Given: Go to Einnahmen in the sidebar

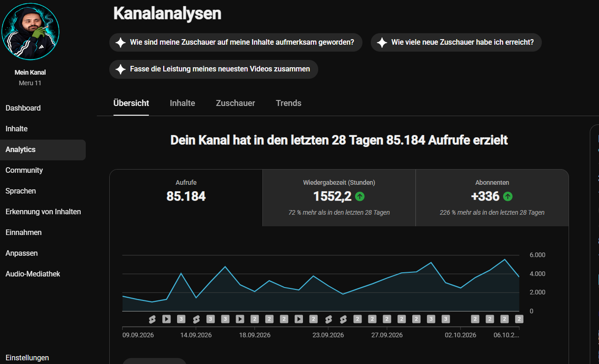Looking at the screenshot, I should 24,232.
